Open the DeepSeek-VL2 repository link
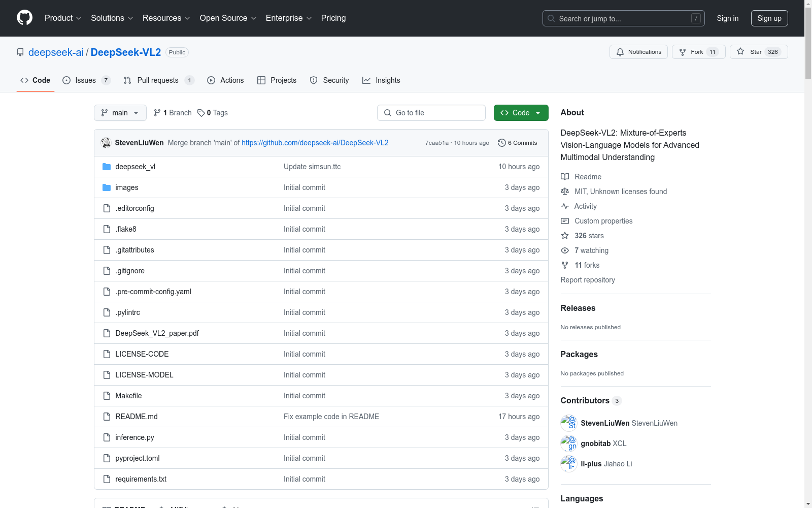This screenshot has width=812, height=508. click(x=126, y=52)
